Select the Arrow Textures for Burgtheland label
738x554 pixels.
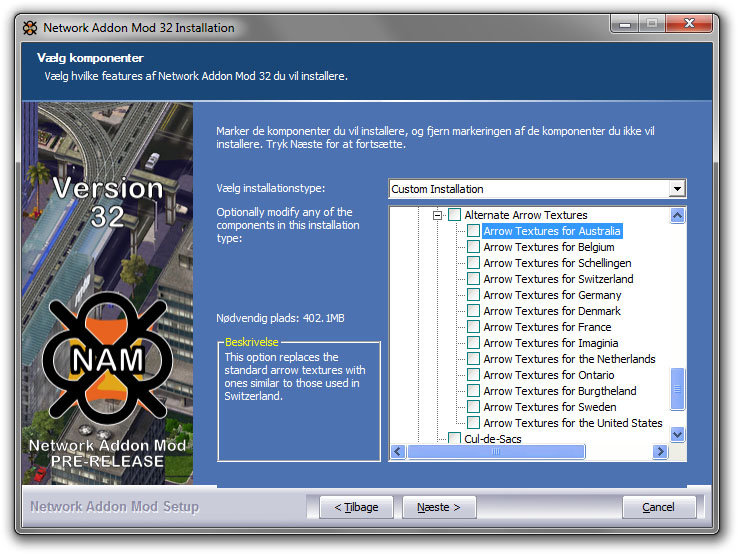(560, 391)
